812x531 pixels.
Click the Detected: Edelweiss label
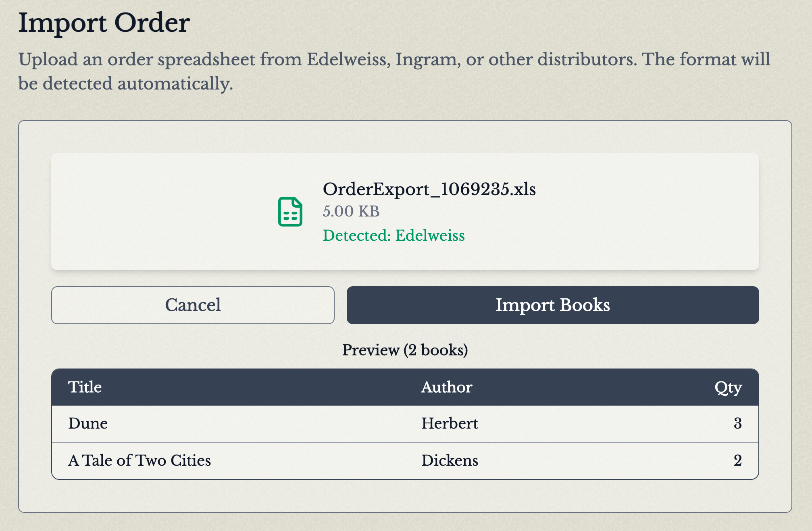pos(394,236)
